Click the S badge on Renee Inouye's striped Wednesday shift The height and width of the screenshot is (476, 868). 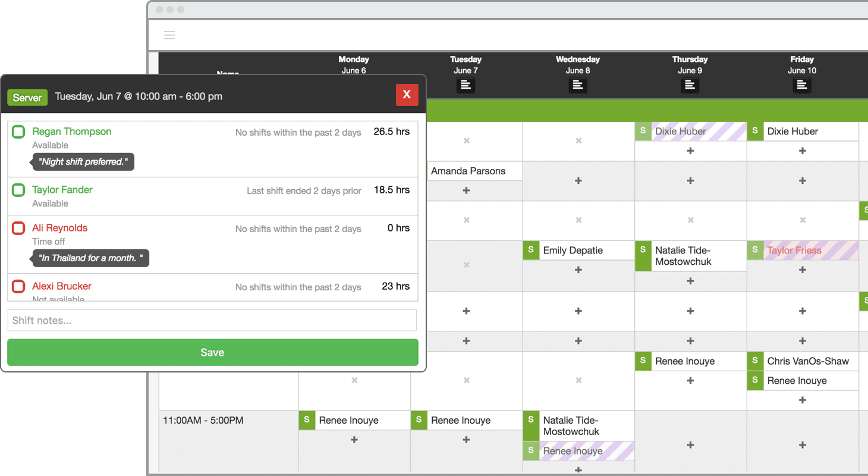click(531, 451)
